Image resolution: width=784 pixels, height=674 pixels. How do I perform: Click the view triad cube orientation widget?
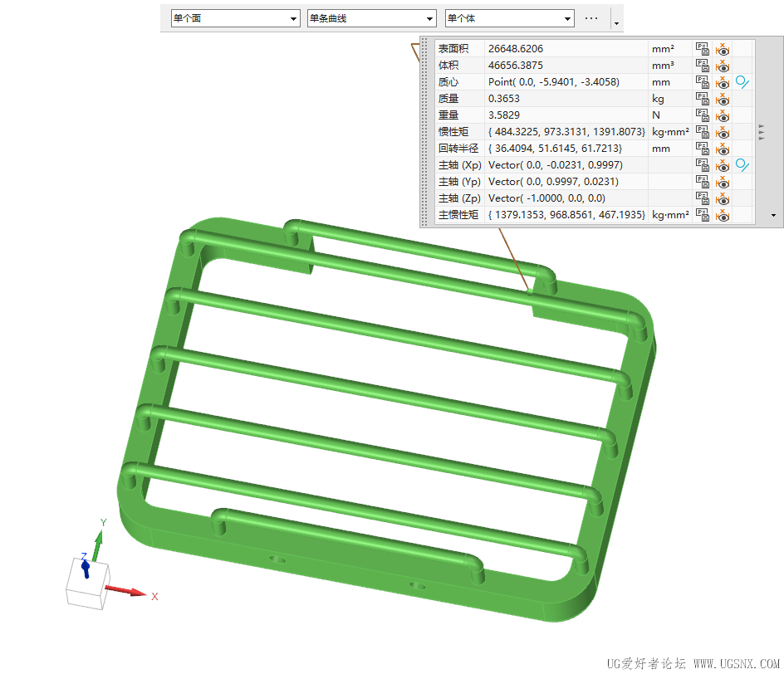(87, 584)
